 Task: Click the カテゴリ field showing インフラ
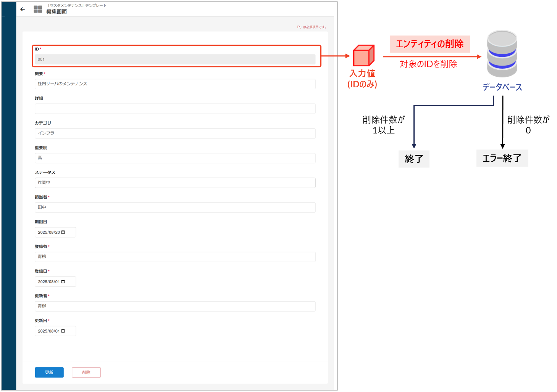pos(175,133)
